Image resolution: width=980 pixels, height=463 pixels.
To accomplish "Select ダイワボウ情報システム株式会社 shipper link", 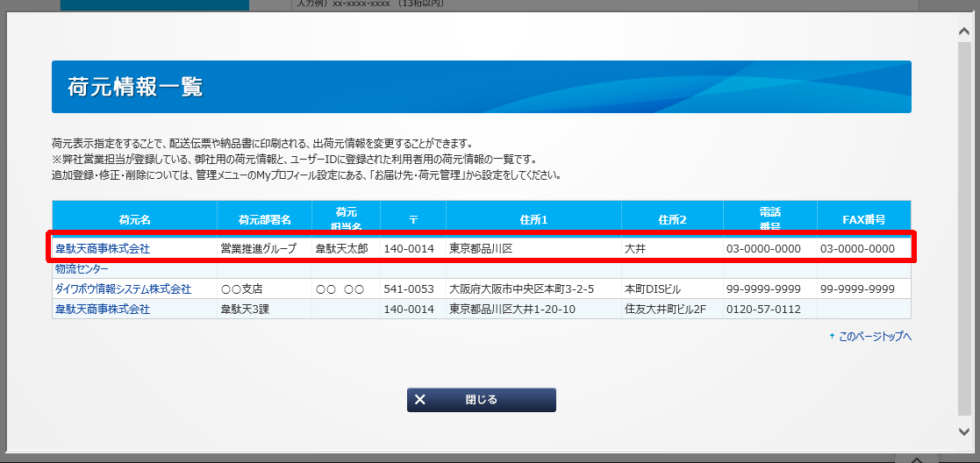I will [123, 289].
